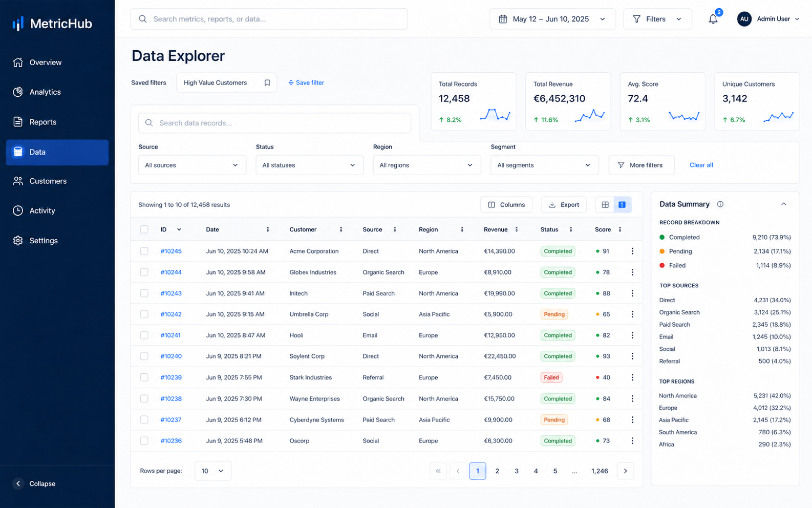This screenshot has height=508, width=812.
Task: Click the Data Summary info icon
Action: point(720,204)
